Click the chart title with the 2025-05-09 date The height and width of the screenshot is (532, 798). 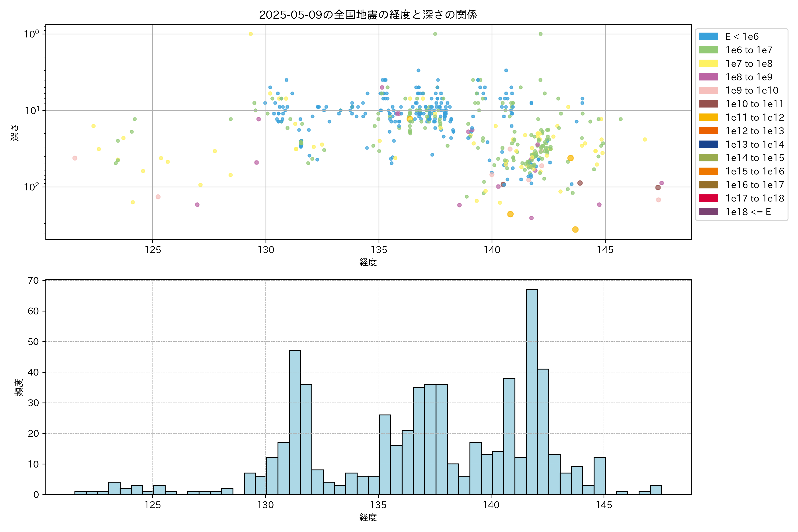coord(368,15)
